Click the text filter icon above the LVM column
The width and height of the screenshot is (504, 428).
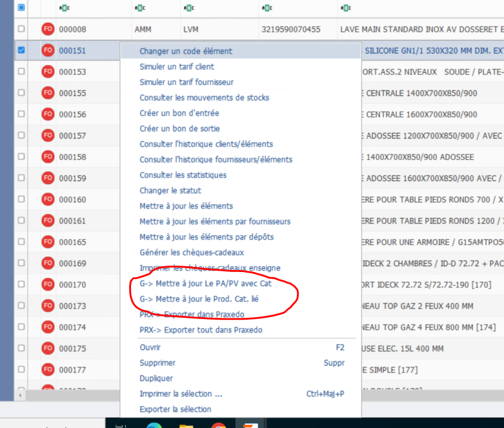(x=189, y=8)
